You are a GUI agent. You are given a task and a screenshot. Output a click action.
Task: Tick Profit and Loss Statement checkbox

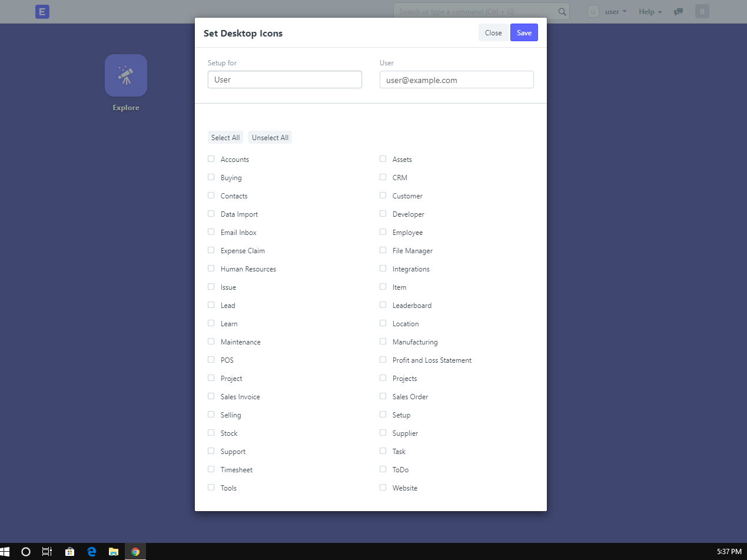point(383,360)
